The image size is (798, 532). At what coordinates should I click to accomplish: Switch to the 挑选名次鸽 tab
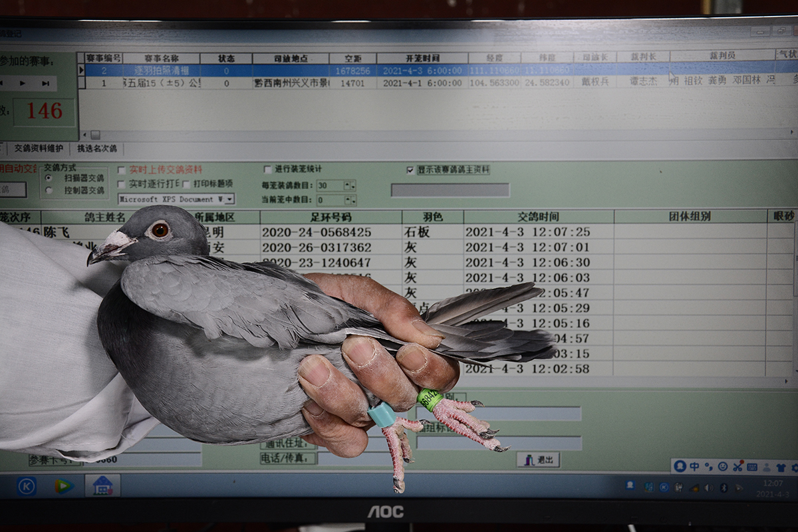96,148
